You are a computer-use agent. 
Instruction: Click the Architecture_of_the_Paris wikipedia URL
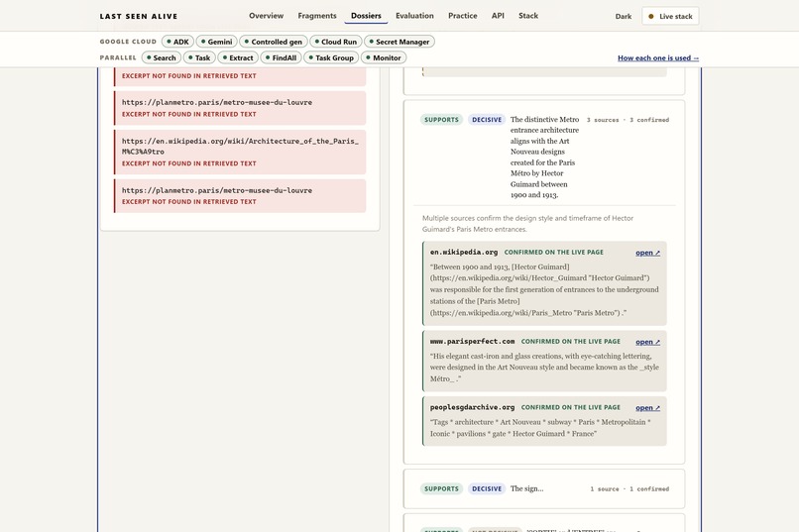(x=240, y=146)
